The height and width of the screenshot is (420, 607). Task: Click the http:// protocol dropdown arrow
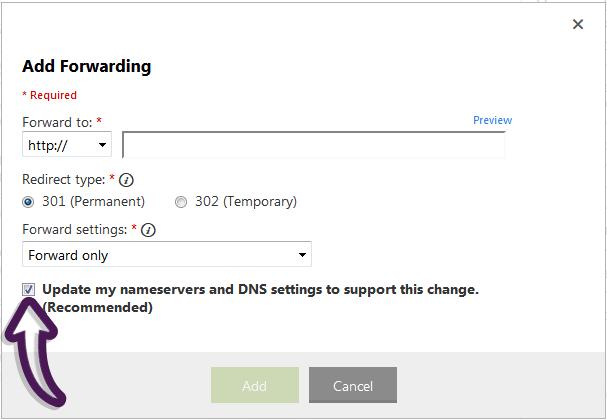(102, 145)
